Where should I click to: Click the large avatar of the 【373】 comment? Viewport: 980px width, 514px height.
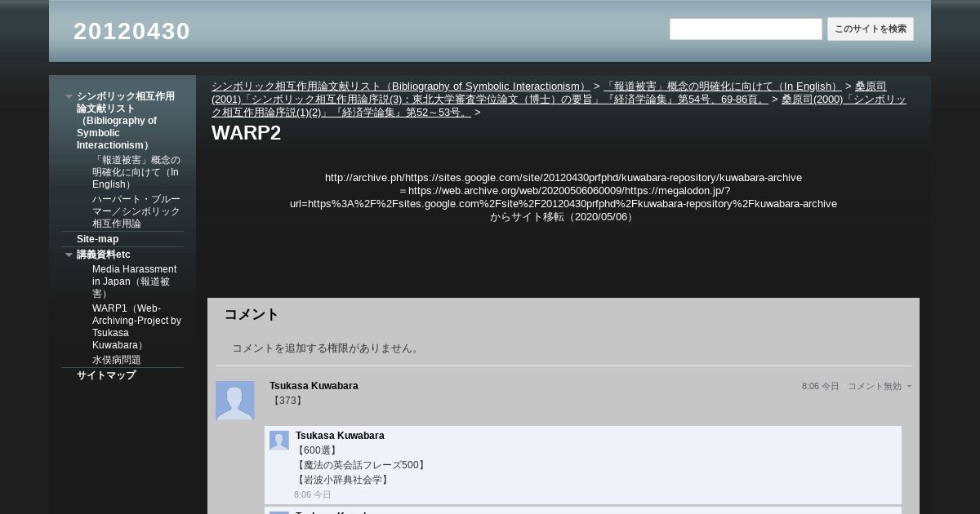pyautogui.click(x=235, y=401)
